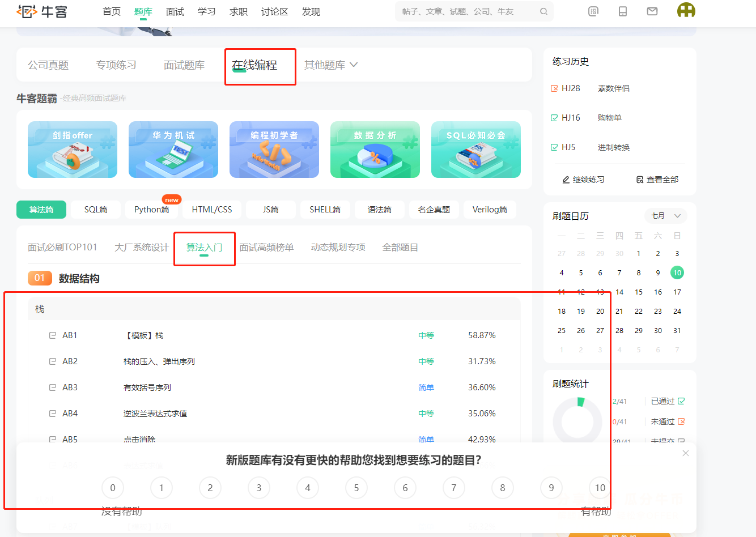756x537 pixels.
Task: Select survey rating 10
Action: [600, 488]
